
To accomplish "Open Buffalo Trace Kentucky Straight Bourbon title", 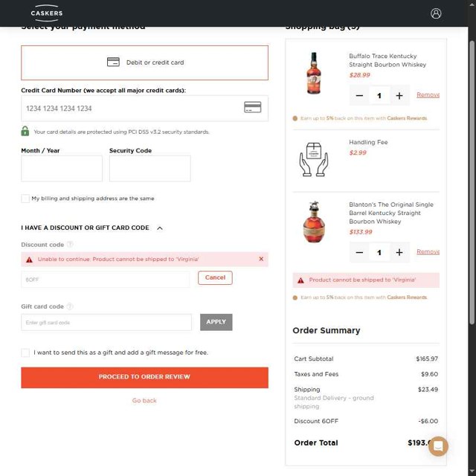I will click(x=387, y=60).
